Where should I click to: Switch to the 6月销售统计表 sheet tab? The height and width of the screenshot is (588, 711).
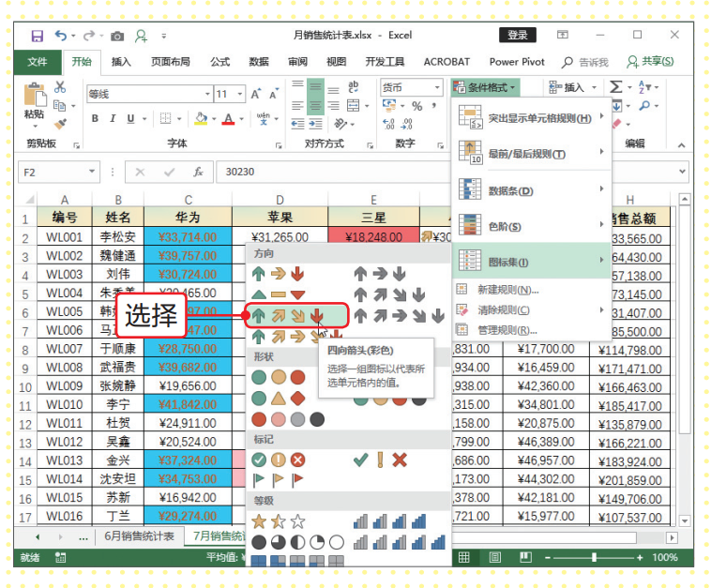(x=139, y=536)
